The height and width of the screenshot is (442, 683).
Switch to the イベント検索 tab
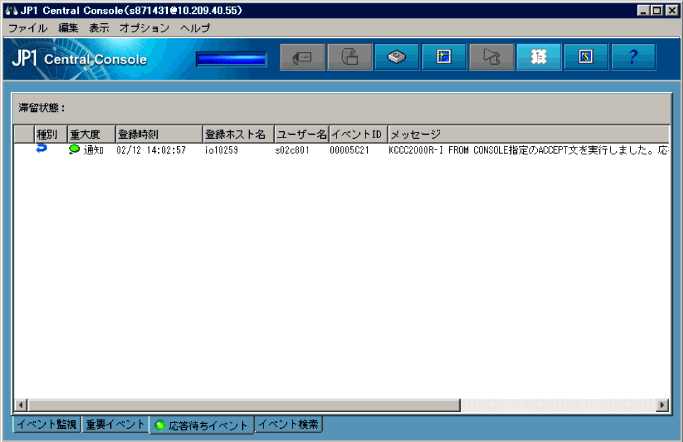[288, 424]
